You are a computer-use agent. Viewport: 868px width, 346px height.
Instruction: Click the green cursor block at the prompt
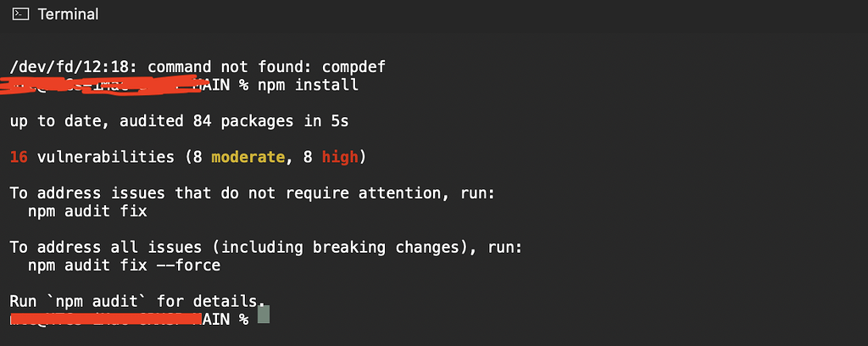[264, 315]
